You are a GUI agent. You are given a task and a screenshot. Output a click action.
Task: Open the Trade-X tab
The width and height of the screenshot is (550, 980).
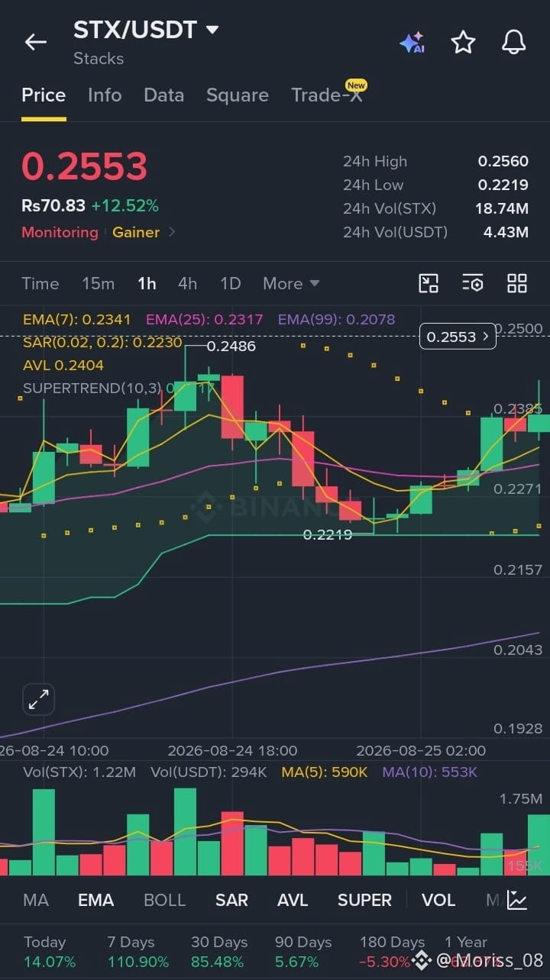pyautogui.click(x=327, y=95)
